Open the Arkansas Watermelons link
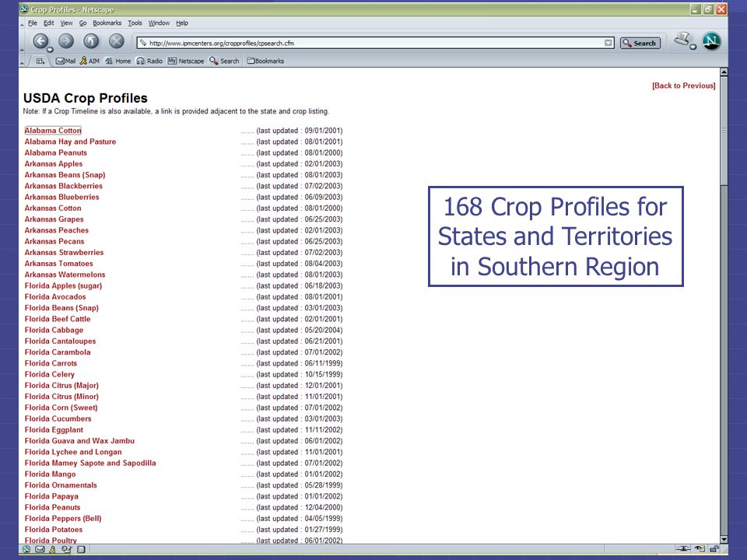The height and width of the screenshot is (560, 747). tap(65, 275)
